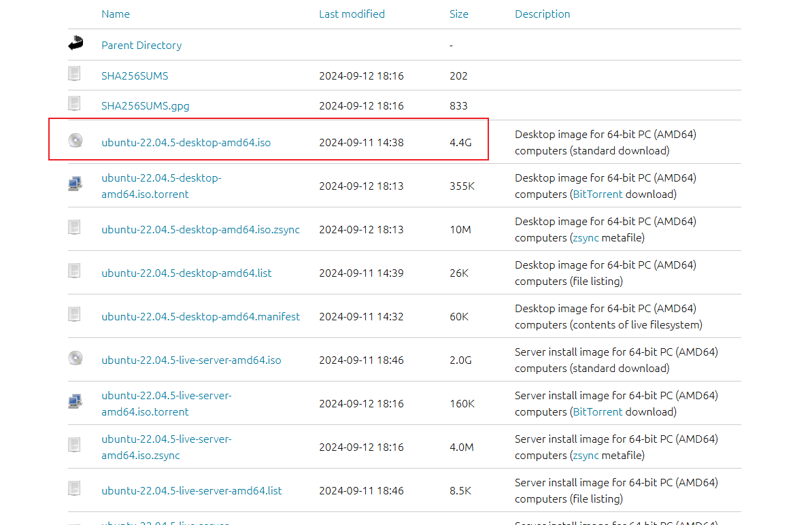This screenshot has height=525, width=812.
Task: Click the 202 size value
Action: click(458, 75)
